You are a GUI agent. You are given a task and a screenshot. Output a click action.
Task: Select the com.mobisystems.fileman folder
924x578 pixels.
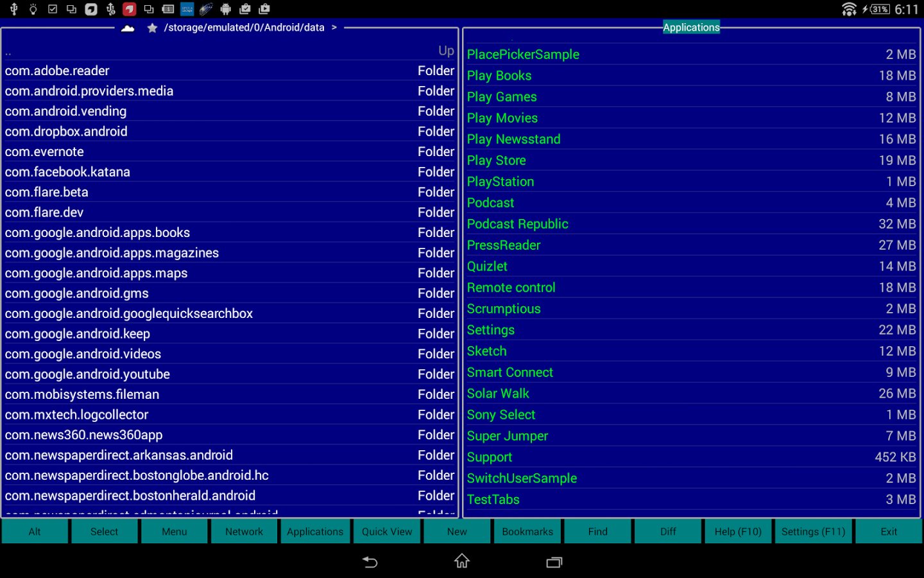coord(230,394)
